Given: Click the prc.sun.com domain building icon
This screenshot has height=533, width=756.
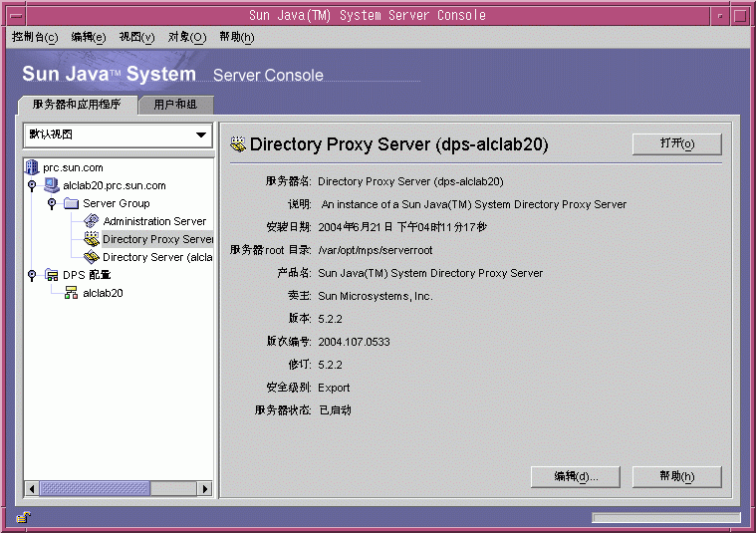Looking at the screenshot, I should coord(32,167).
